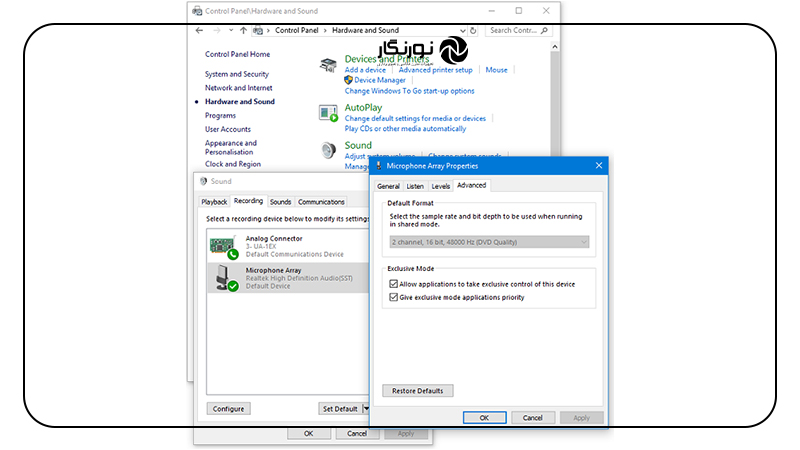Switch to the Listen tab
Viewport: 800px width, 450px height.
pyautogui.click(x=414, y=186)
